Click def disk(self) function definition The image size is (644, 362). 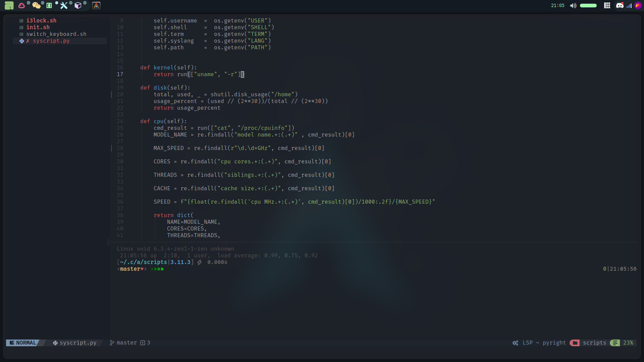(x=165, y=88)
